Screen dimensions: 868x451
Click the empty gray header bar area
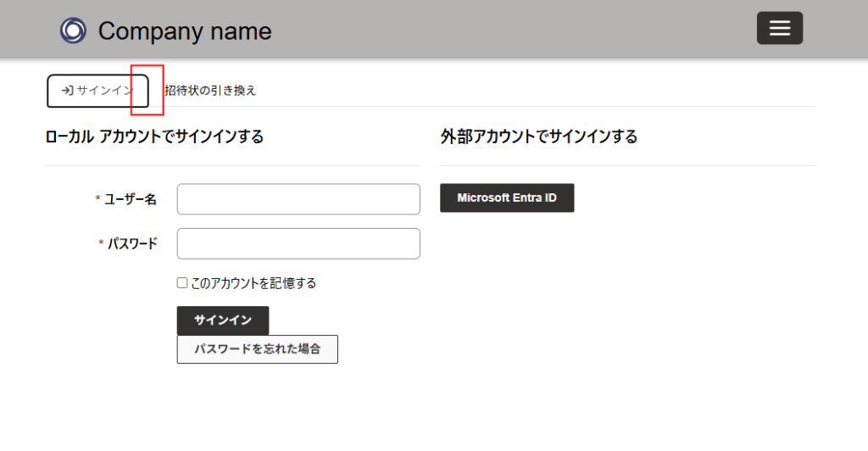pos(509,30)
